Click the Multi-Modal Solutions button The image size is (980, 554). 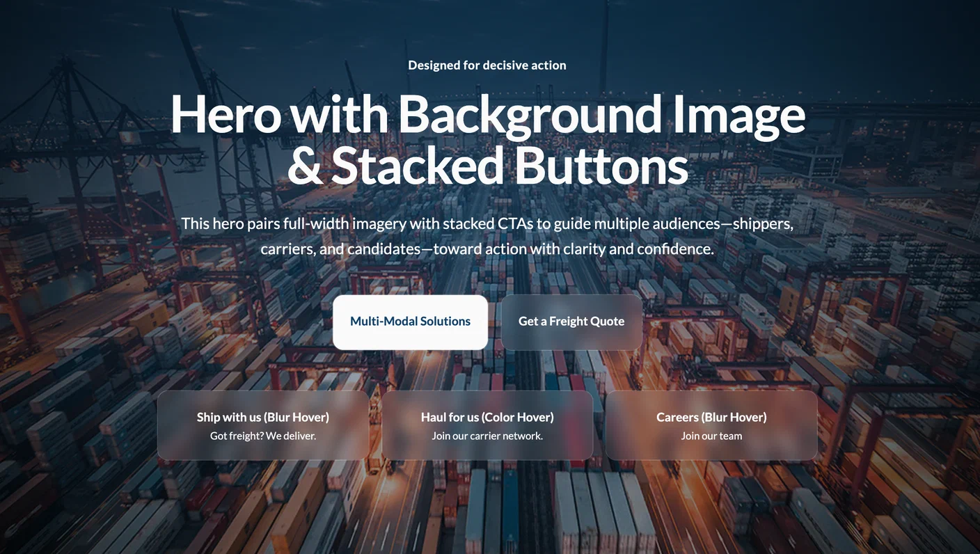coord(410,322)
